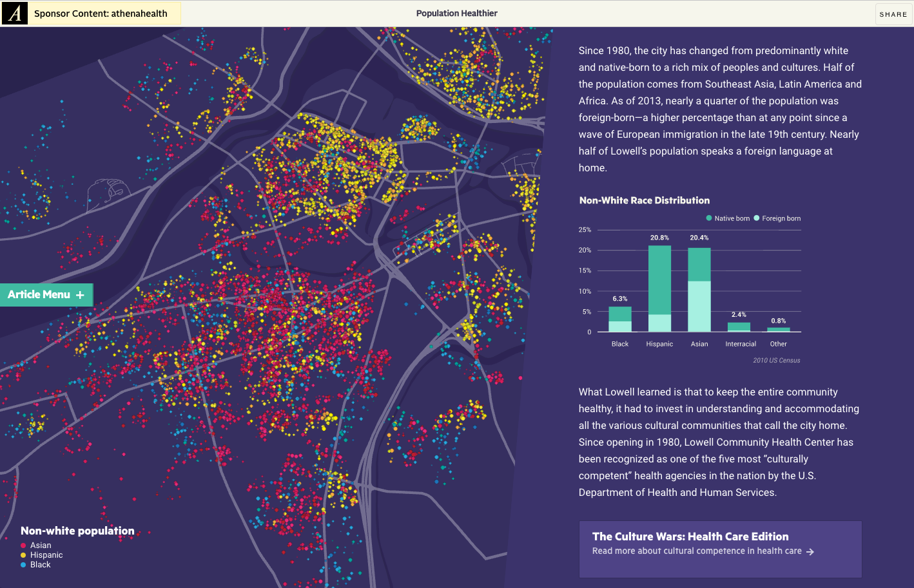Open the Sponsor Content: athenahealth label
This screenshot has height=588, width=914.
[x=101, y=14]
